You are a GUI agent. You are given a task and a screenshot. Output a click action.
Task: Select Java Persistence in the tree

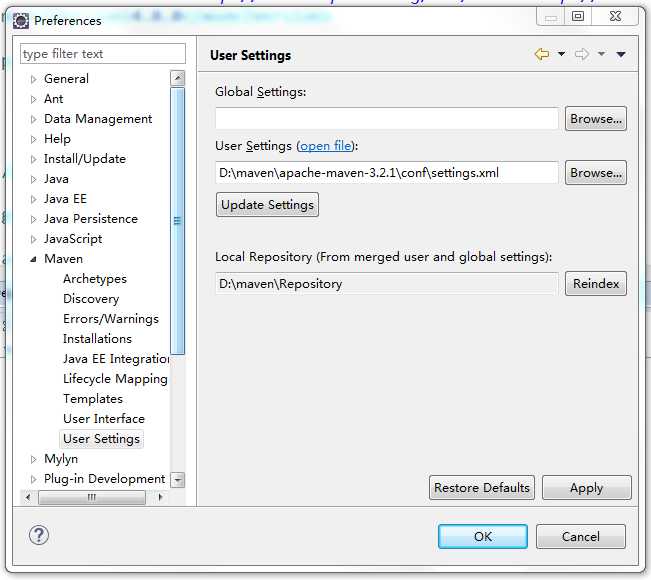91,219
